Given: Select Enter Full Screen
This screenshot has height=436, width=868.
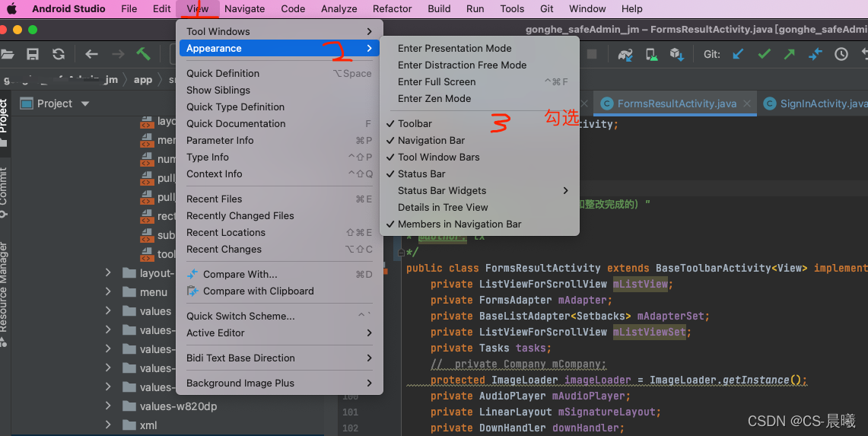Looking at the screenshot, I should pyautogui.click(x=479, y=82).
